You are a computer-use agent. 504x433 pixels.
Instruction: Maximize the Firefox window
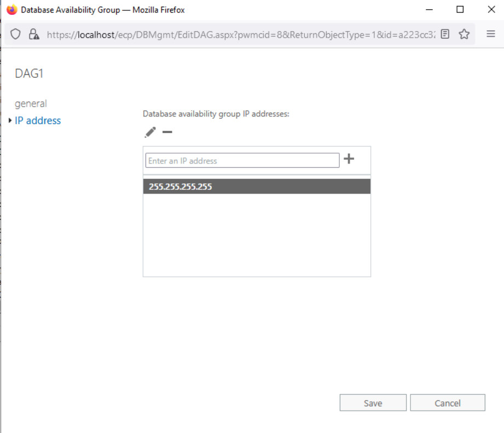(460, 10)
